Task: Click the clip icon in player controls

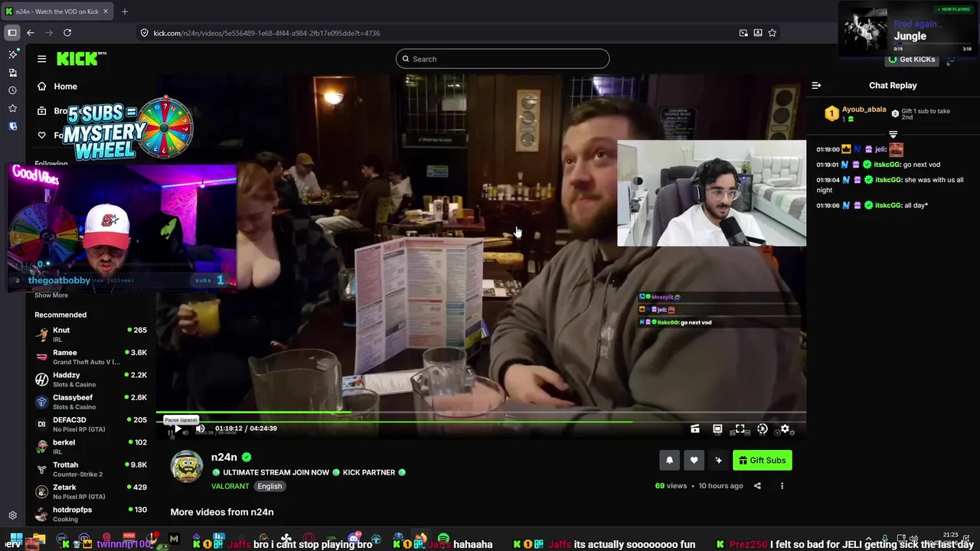Action: (x=695, y=429)
